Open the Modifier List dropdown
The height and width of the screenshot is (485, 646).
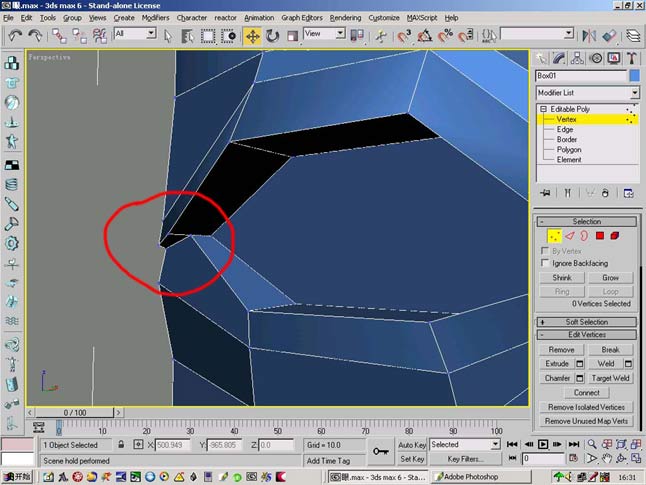tap(587, 93)
